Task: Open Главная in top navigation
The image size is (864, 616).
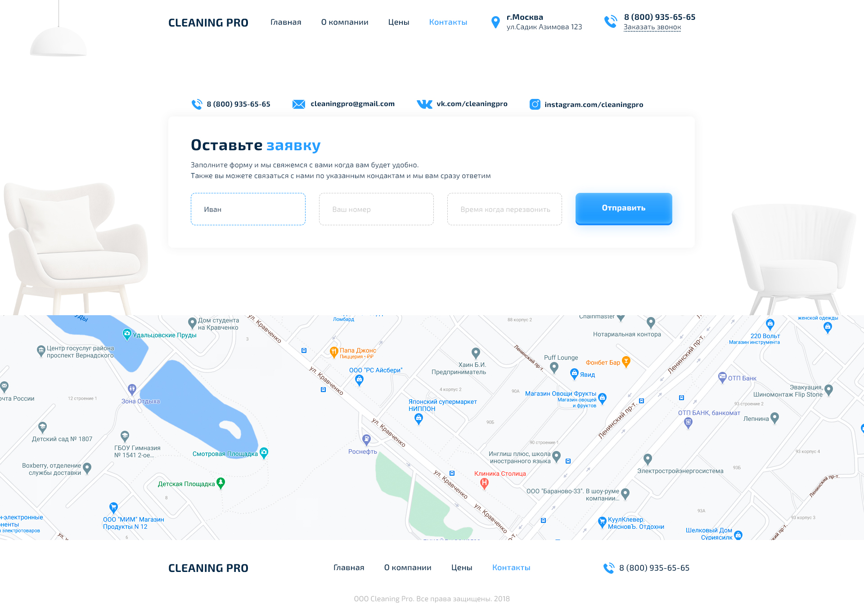Action: click(286, 22)
